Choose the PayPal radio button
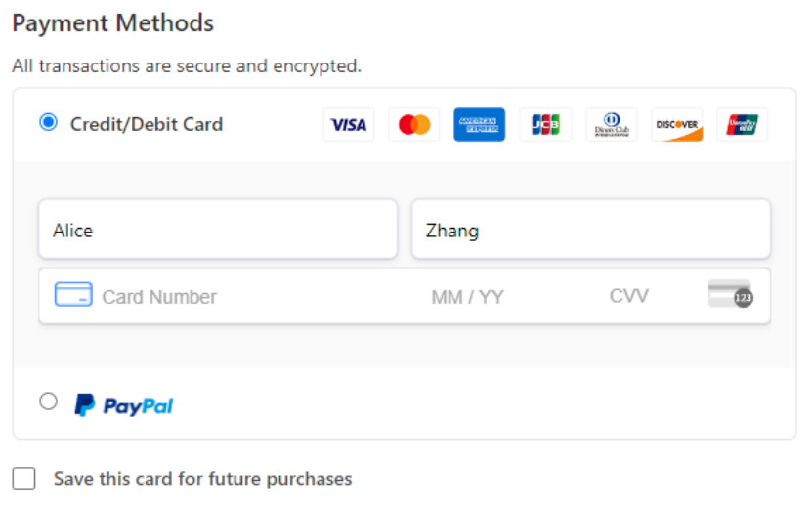The width and height of the screenshot is (812, 508). coord(49,402)
